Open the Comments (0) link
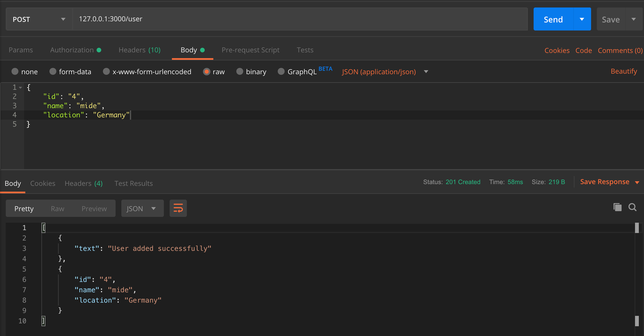 point(620,50)
